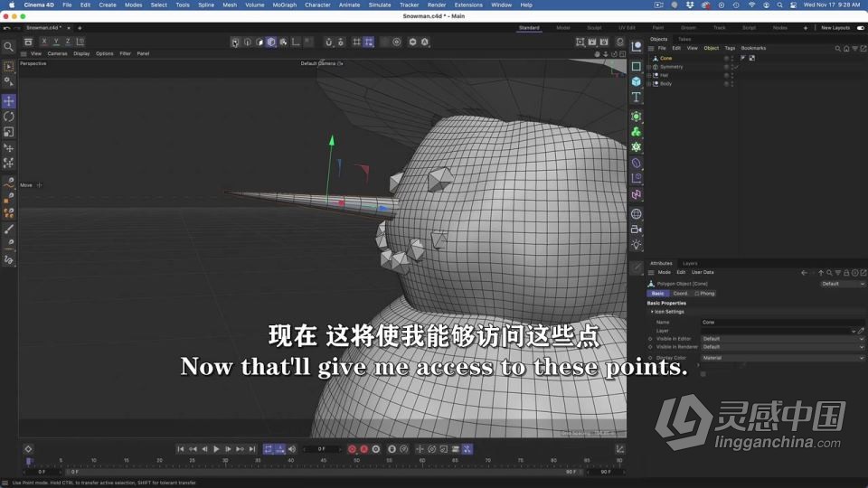This screenshot has height=488, width=868.
Task: Expand the Symmetry object hierarchy
Action: 649,67
